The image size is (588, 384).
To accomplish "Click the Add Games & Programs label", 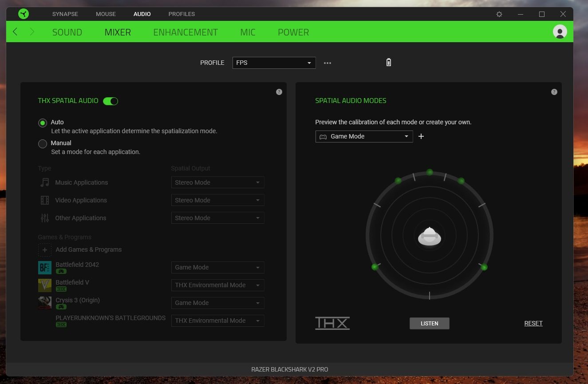I will tap(89, 249).
